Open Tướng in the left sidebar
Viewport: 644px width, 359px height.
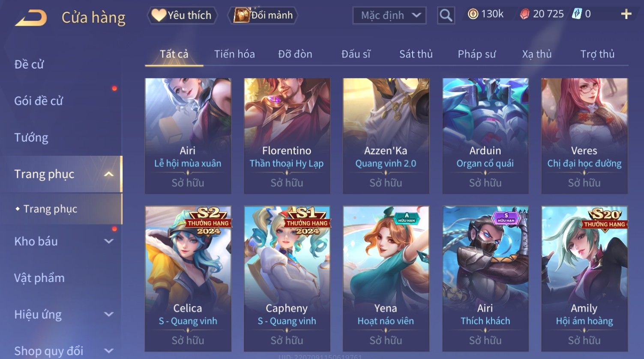31,137
